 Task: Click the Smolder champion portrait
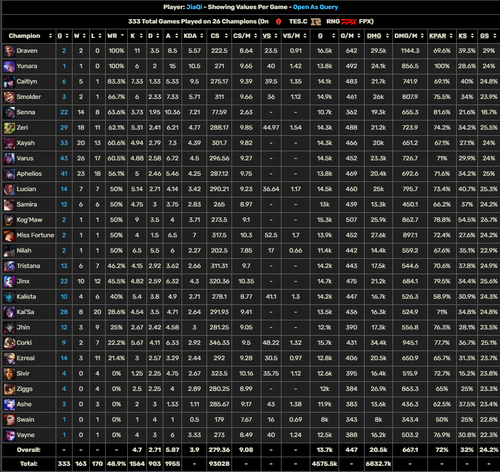pyautogui.click(x=9, y=97)
